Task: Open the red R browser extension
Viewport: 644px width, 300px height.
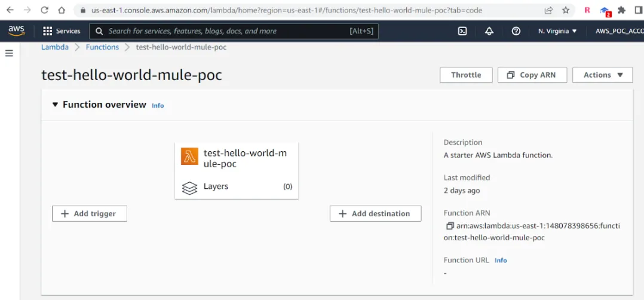Action: [587, 10]
